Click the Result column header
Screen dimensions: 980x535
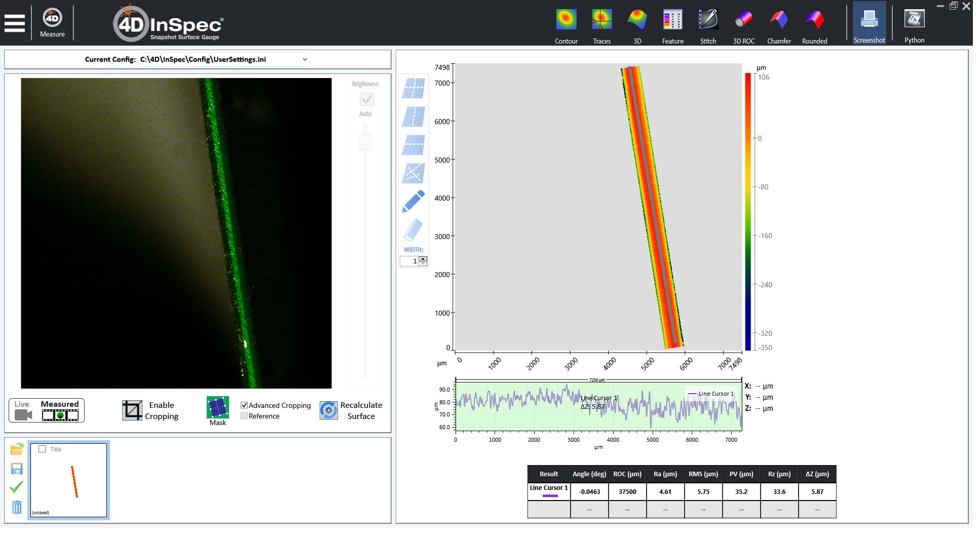coord(549,474)
